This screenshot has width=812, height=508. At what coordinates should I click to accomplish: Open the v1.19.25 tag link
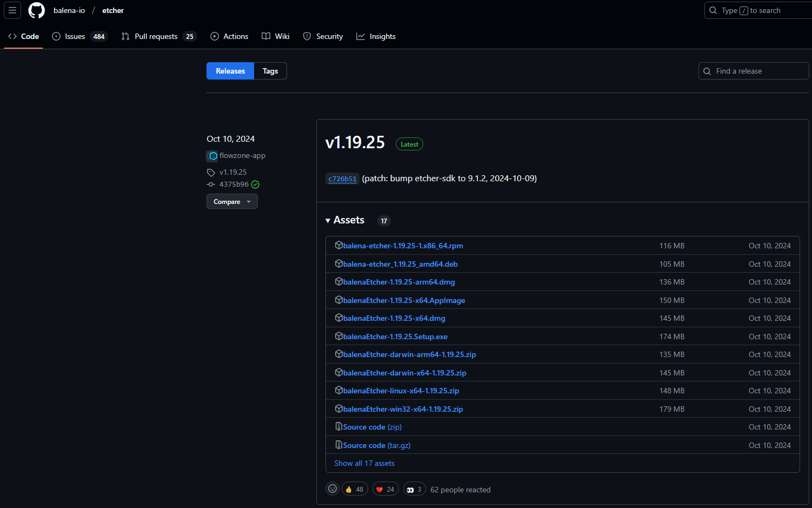click(x=233, y=172)
